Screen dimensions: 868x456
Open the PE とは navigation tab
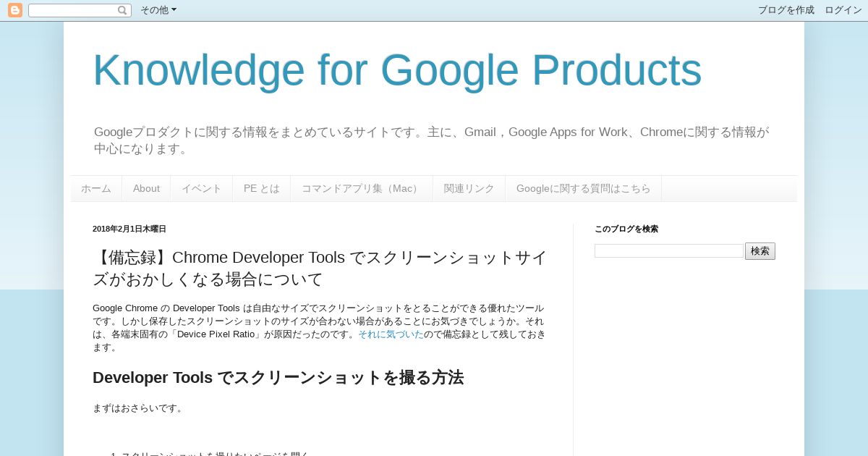pyautogui.click(x=261, y=188)
